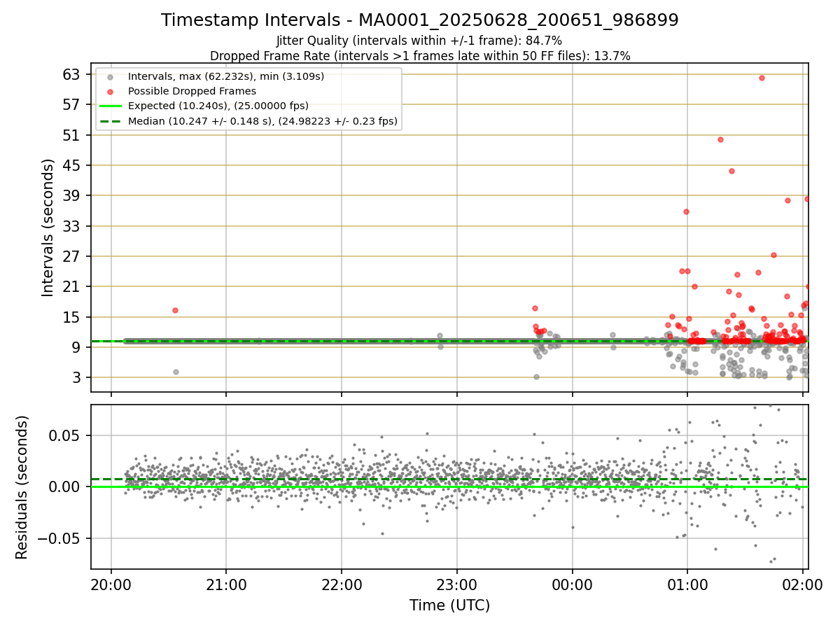
Task: Click the 21:00 x-axis tick label
Action: pyautogui.click(x=226, y=585)
